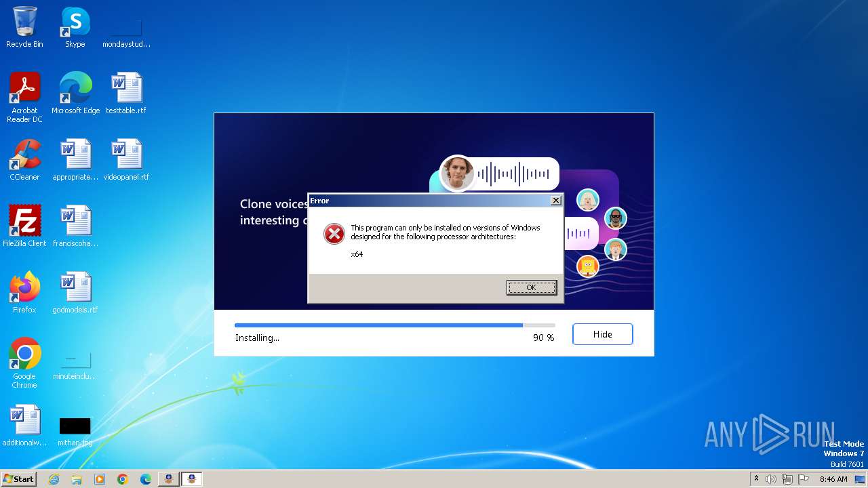Viewport: 868px width, 488px height.
Task: Close the Error dialog with X
Action: (x=556, y=201)
